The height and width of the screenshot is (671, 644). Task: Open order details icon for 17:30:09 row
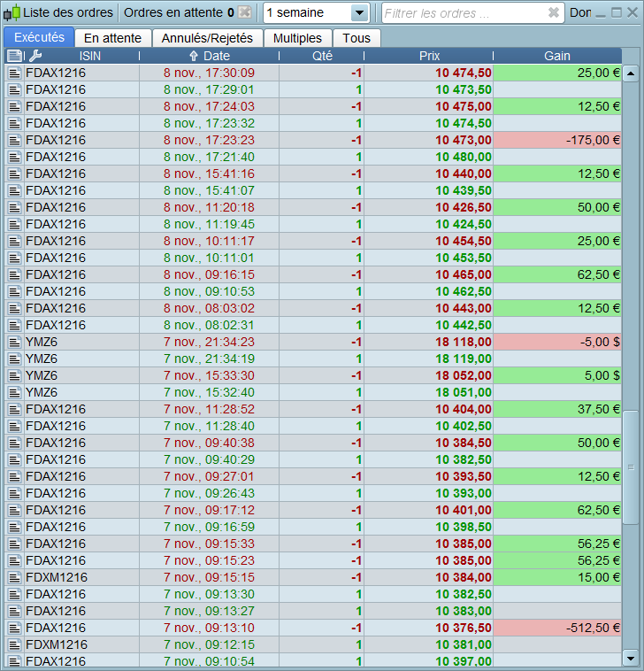14,73
